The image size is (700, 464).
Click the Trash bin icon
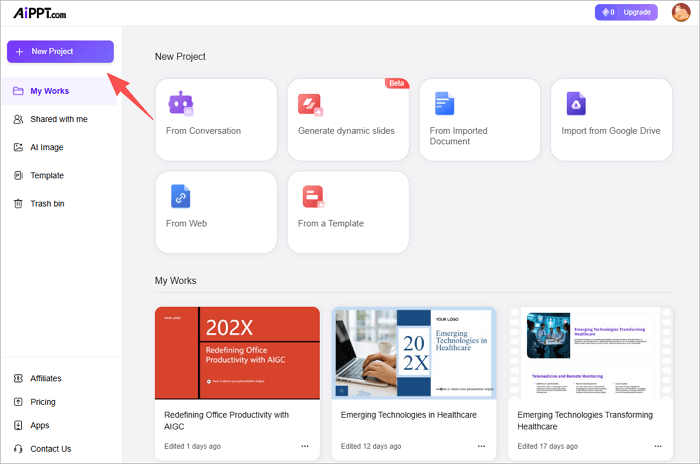(18, 204)
